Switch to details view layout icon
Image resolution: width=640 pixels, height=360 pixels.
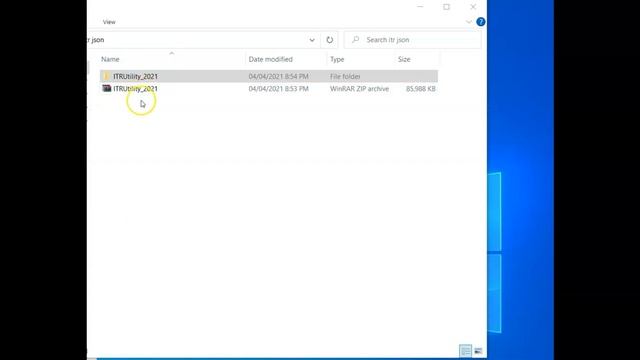[x=465, y=351]
